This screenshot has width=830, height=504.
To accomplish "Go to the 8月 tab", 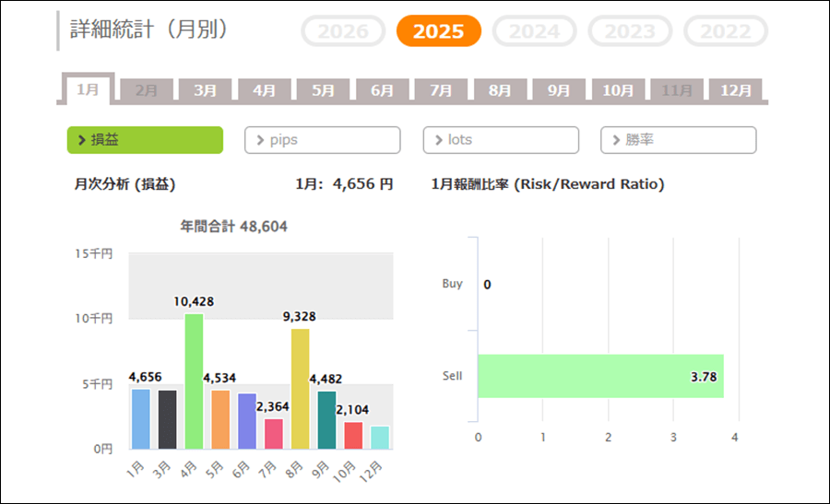I will click(x=500, y=90).
